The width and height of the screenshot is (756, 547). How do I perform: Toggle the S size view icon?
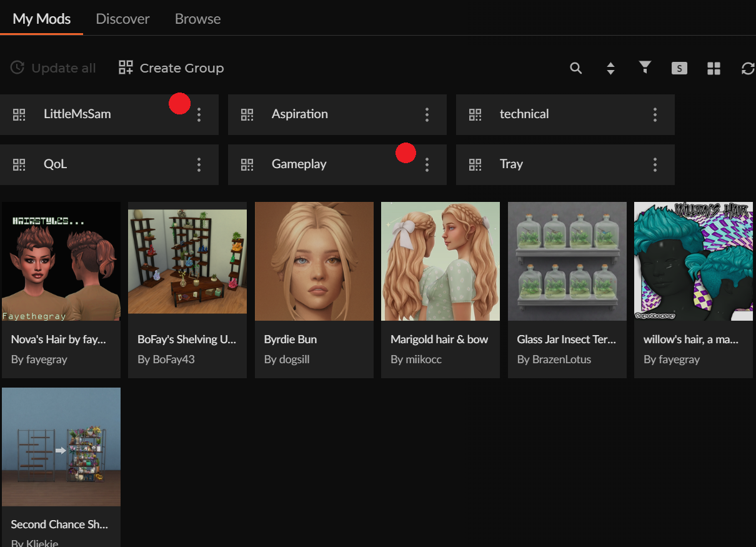point(679,68)
